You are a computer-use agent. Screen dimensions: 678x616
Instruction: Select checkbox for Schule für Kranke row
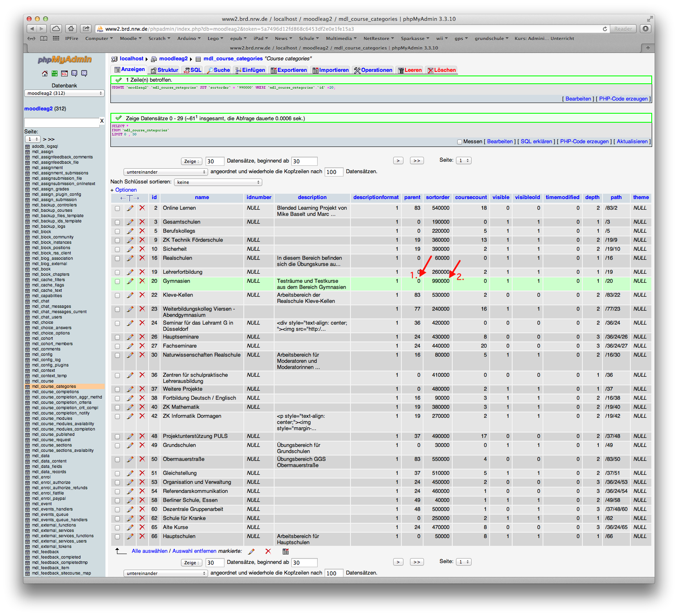117,519
